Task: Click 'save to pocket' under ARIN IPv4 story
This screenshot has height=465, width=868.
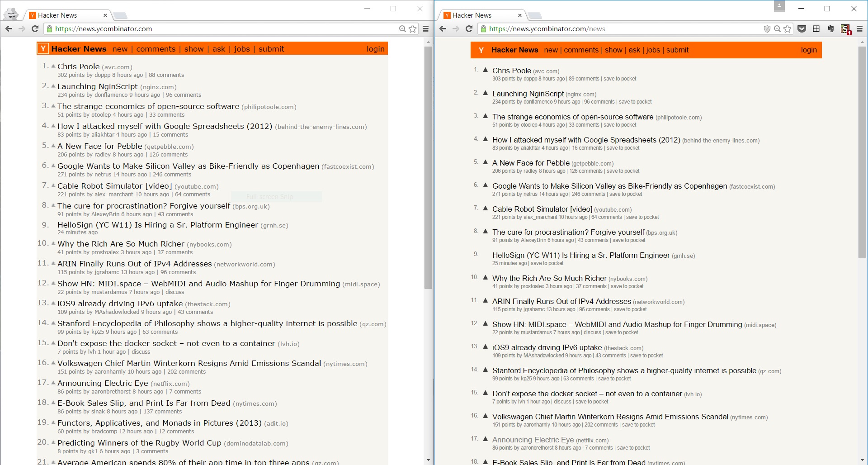Action: 630,309
